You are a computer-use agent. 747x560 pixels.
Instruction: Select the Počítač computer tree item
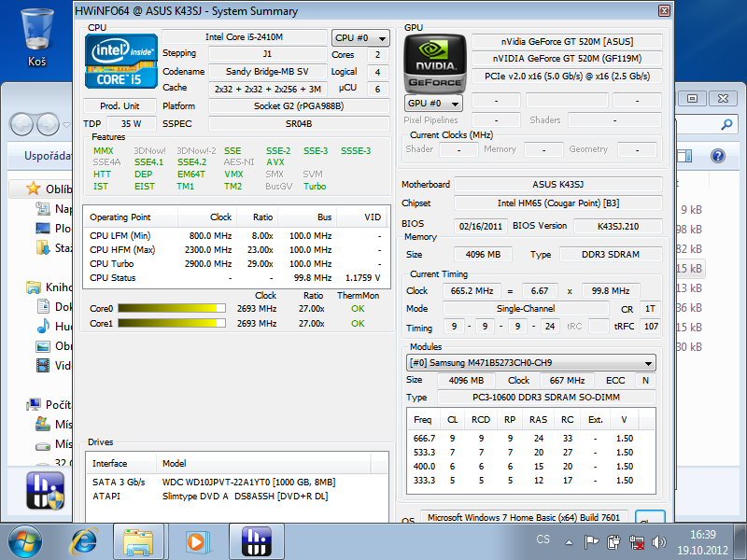49,405
